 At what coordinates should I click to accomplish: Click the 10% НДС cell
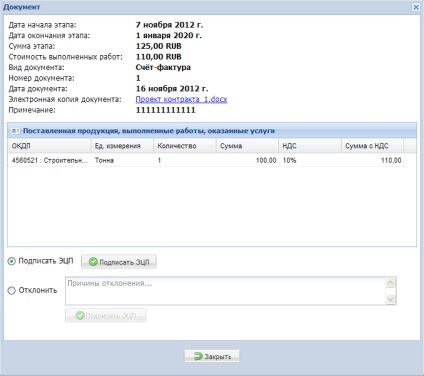[x=310, y=160]
